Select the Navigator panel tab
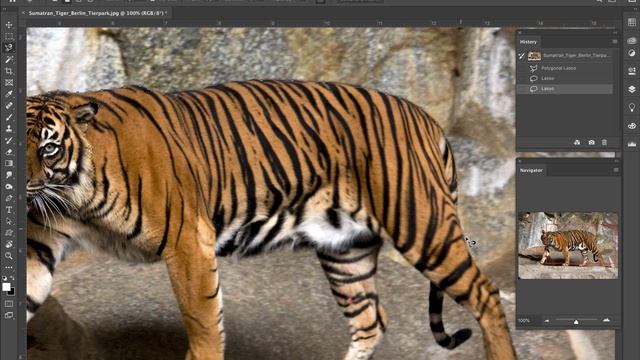 [531, 170]
